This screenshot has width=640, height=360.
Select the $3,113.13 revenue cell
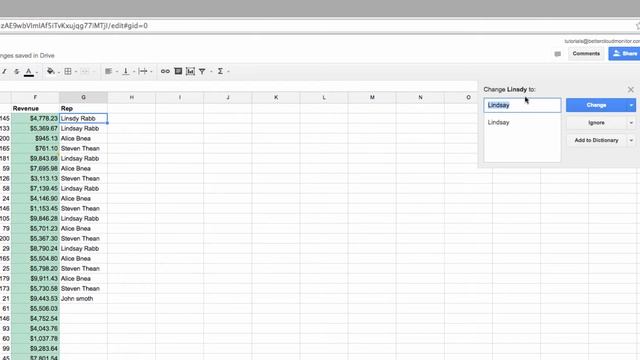[x=35, y=178]
